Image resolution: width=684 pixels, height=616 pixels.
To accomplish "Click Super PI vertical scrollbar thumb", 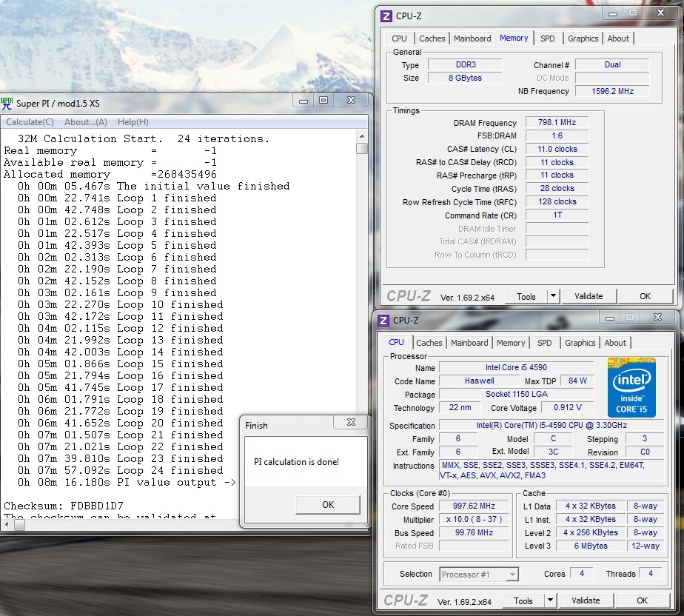I will tap(362, 149).
